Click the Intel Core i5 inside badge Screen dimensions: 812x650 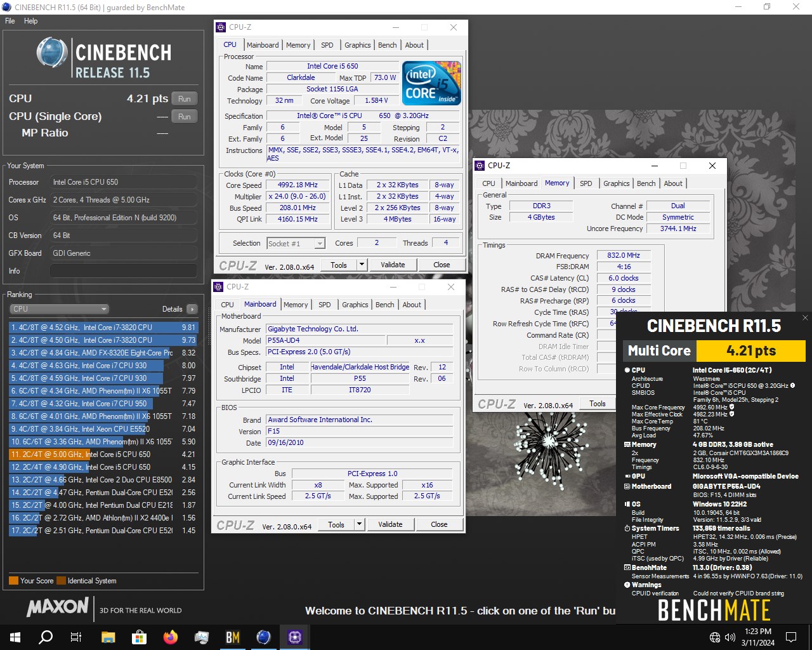point(432,83)
